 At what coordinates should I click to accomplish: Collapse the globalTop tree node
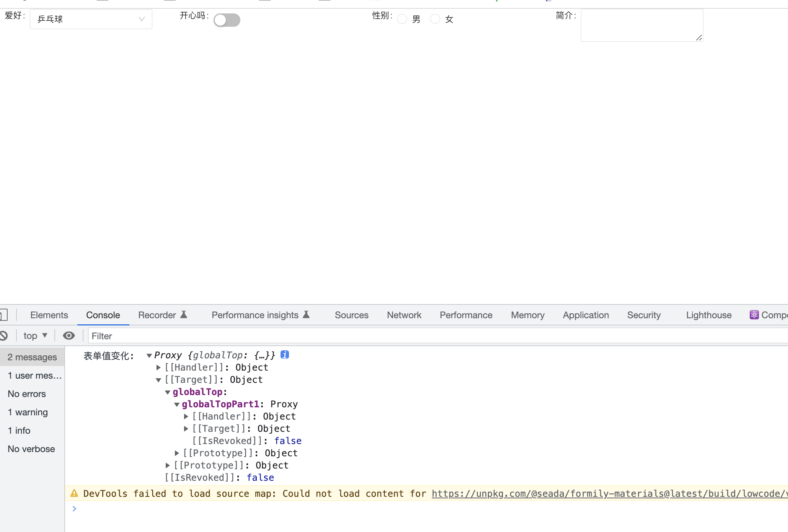[x=168, y=392]
